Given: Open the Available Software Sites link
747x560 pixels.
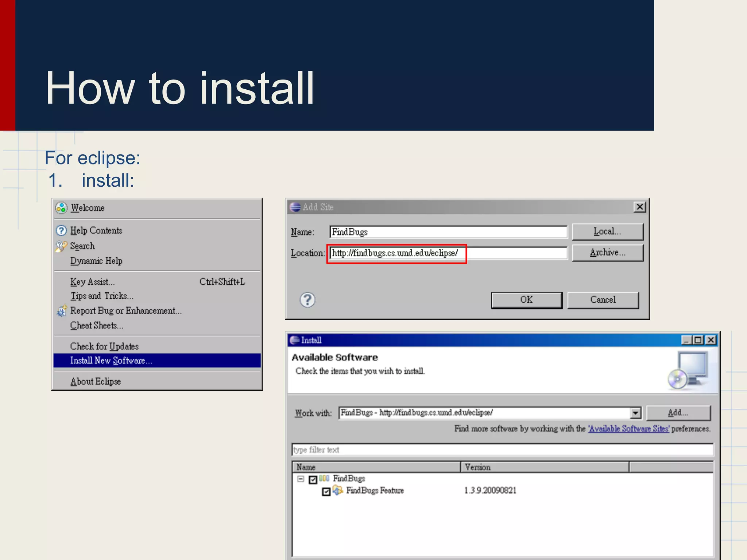Looking at the screenshot, I should point(628,429).
